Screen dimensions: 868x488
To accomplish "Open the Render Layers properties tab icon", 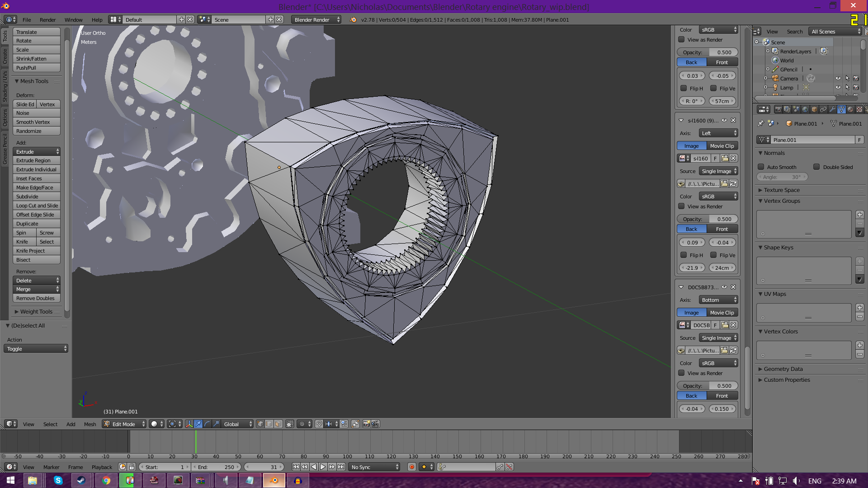I will point(787,109).
